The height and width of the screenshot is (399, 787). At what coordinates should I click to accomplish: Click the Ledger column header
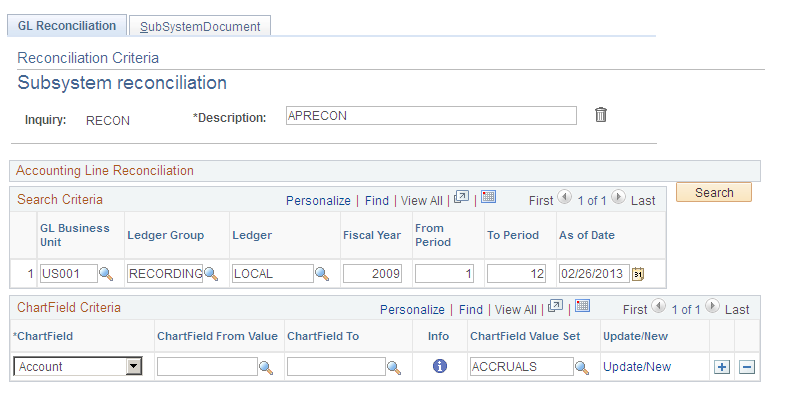click(252, 235)
